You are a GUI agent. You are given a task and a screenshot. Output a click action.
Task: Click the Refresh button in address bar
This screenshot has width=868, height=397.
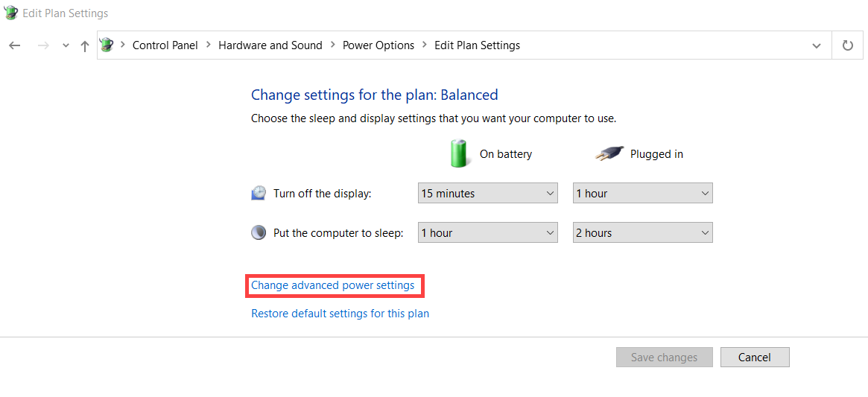coord(847,45)
